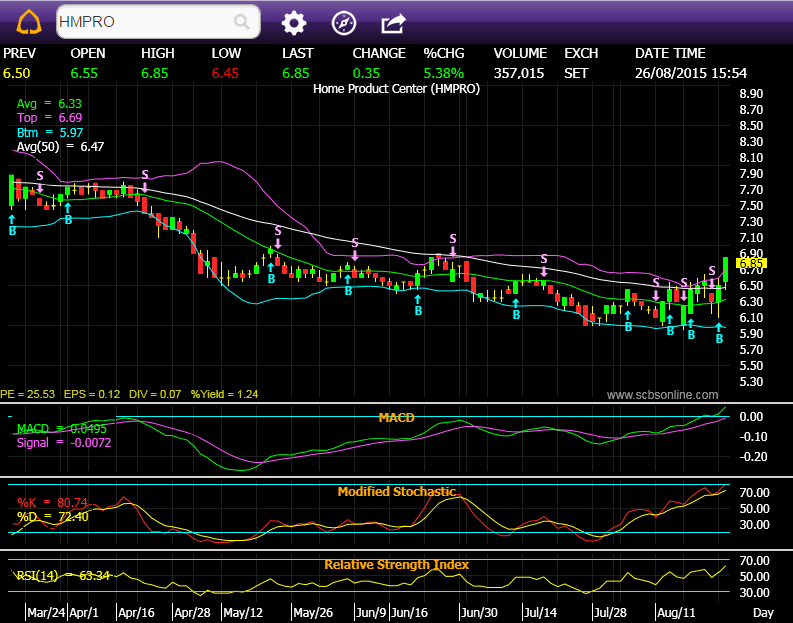This screenshot has height=623, width=793.
Task: Click the %D = 72.40 value
Action: 53,517
